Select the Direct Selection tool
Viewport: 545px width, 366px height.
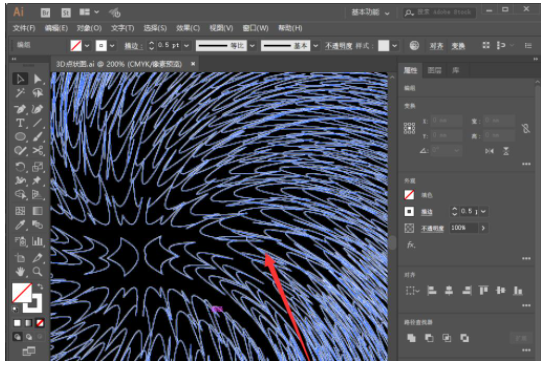(x=38, y=79)
